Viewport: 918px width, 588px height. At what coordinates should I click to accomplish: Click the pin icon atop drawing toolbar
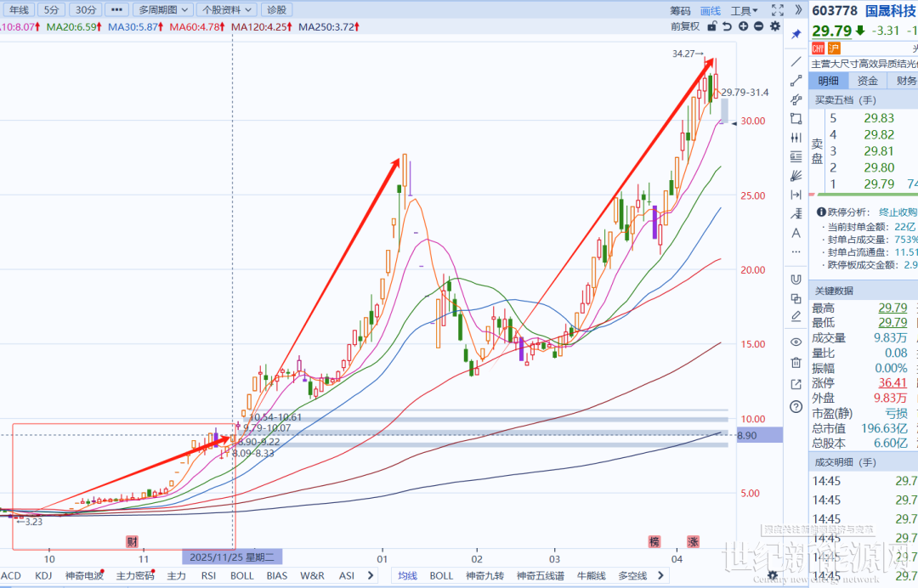point(796,34)
